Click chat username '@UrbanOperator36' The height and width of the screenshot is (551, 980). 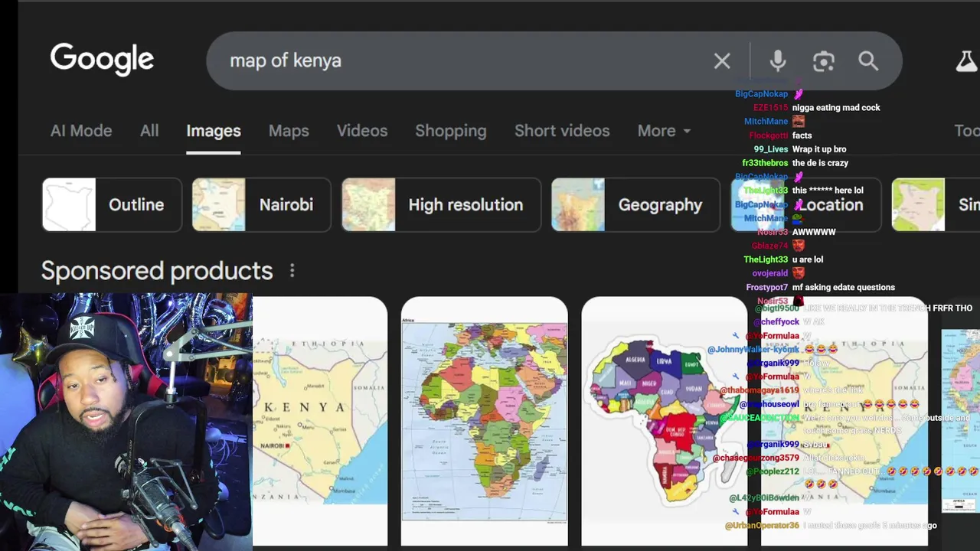(762, 526)
